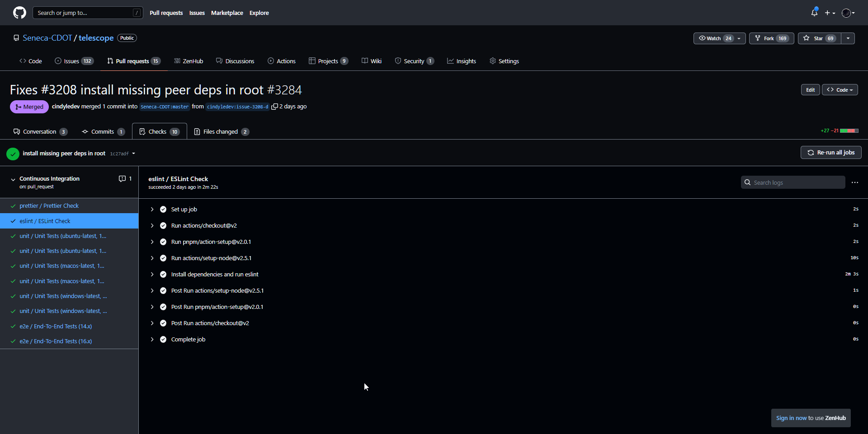The image size is (868, 434).
Task: Open the Star options dropdown arrow
Action: click(849, 38)
